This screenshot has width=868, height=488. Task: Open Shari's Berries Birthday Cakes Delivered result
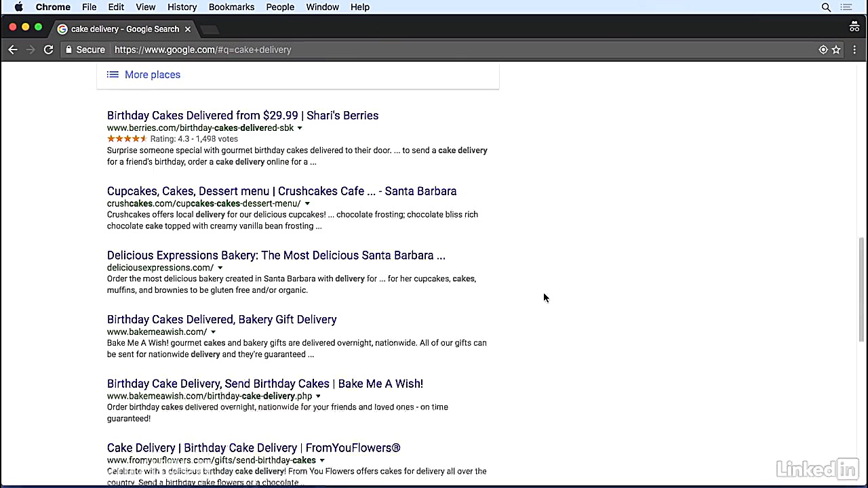tap(243, 115)
